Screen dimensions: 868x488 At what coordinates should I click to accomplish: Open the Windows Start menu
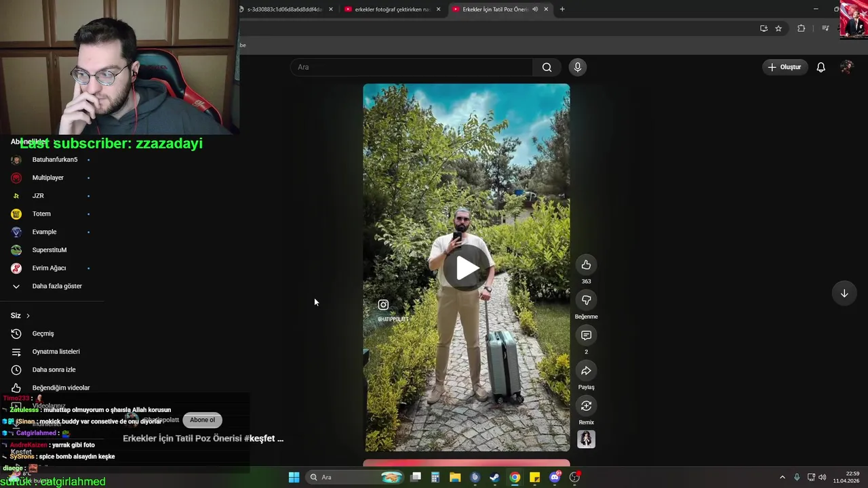(294, 477)
